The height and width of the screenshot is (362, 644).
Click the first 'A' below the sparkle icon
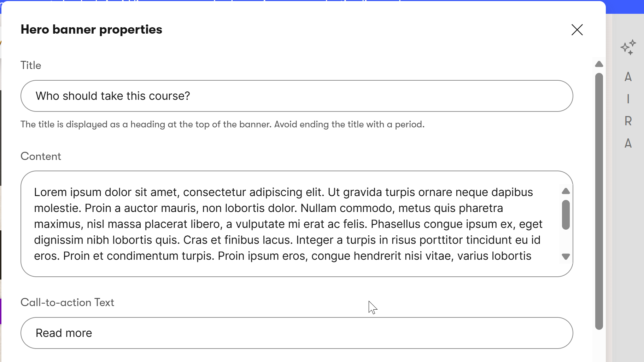pyautogui.click(x=628, y=77)
